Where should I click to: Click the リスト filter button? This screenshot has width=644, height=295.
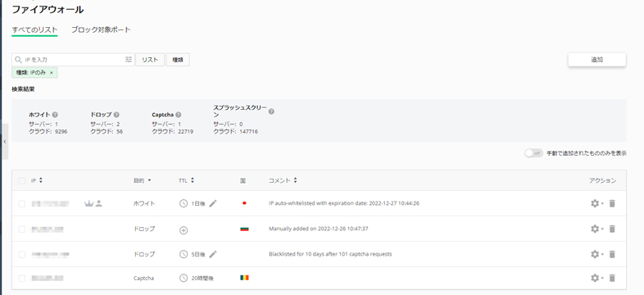pos(150,60)
